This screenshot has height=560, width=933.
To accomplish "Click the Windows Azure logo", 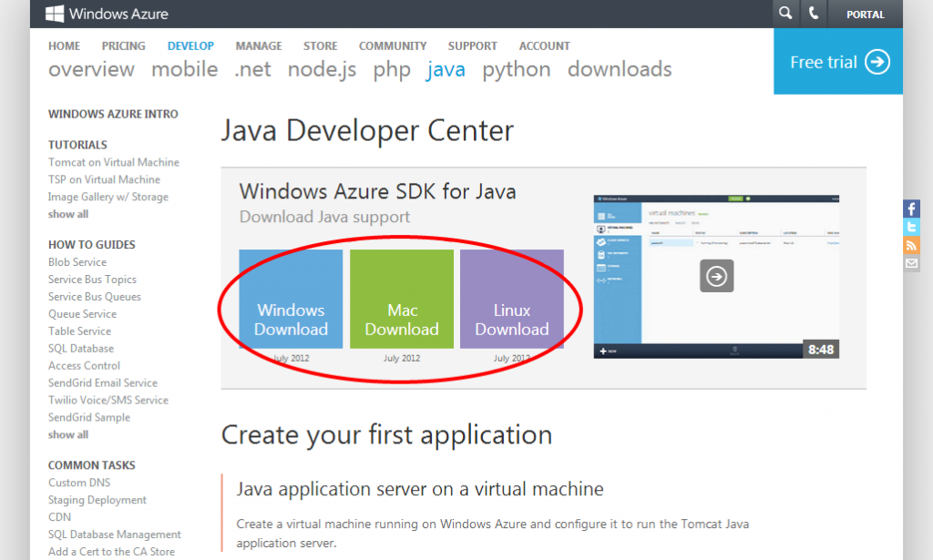I will [108, 14].
